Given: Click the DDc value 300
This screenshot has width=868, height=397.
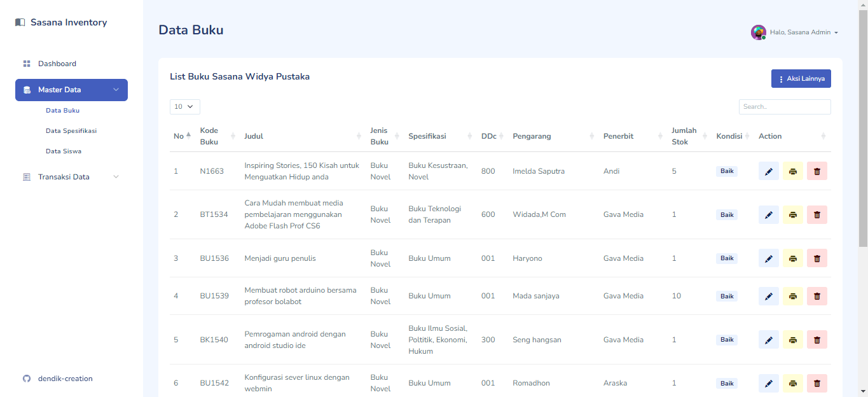Looking at the screenshot, I should point(488,340).
